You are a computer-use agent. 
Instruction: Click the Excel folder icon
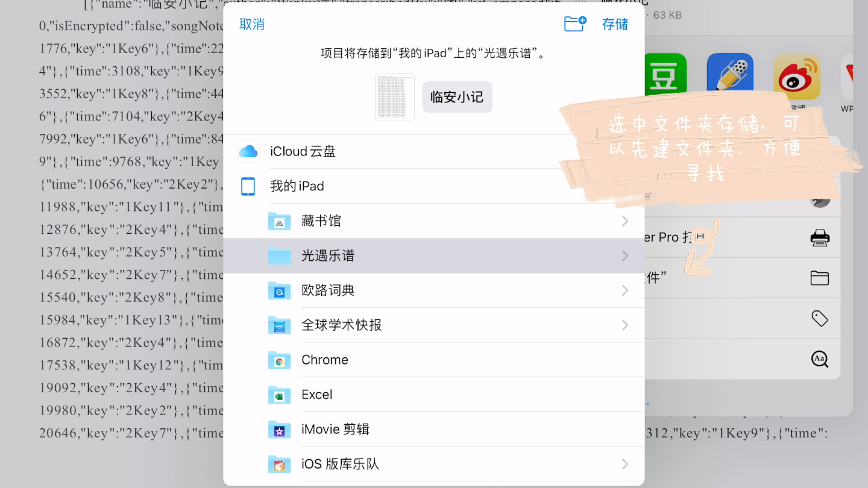tap(279, 395)
